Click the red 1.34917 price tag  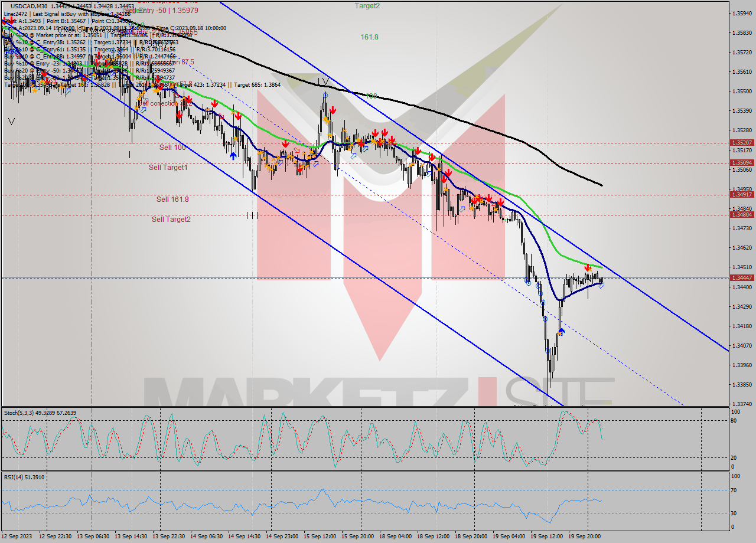(x=742, y=194)
